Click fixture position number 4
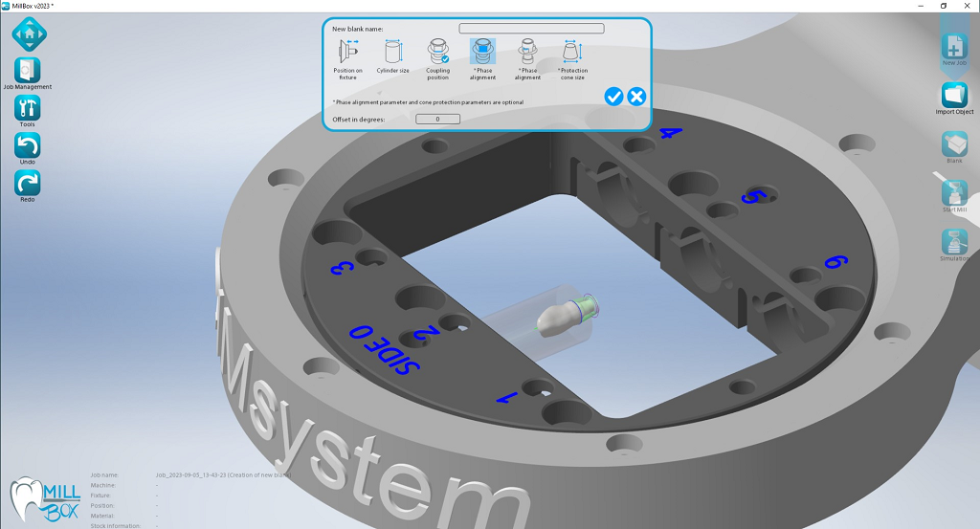The height and width of the screenshot is (529, 980). click(670, 132)
